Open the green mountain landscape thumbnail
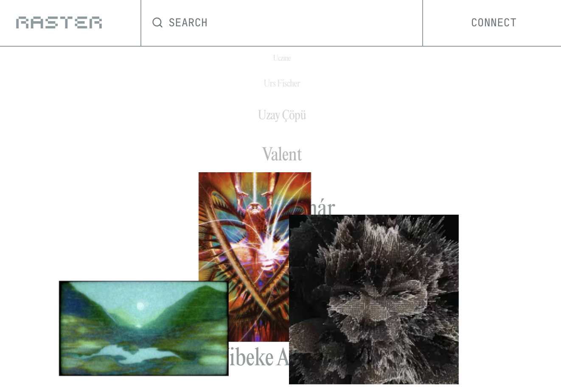This screenshot has height=392, width=561. [x=144, y=328]
